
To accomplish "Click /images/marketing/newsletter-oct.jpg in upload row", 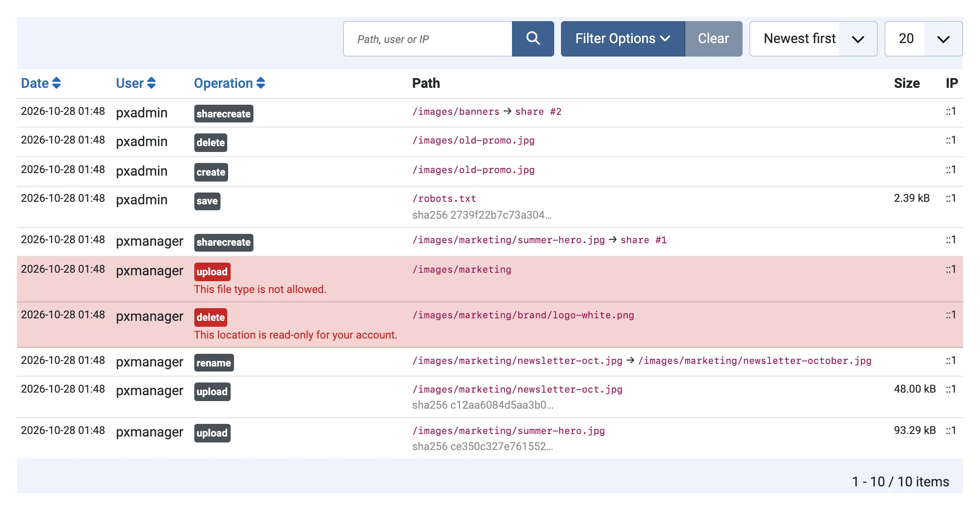I will [x=517, y=389].
